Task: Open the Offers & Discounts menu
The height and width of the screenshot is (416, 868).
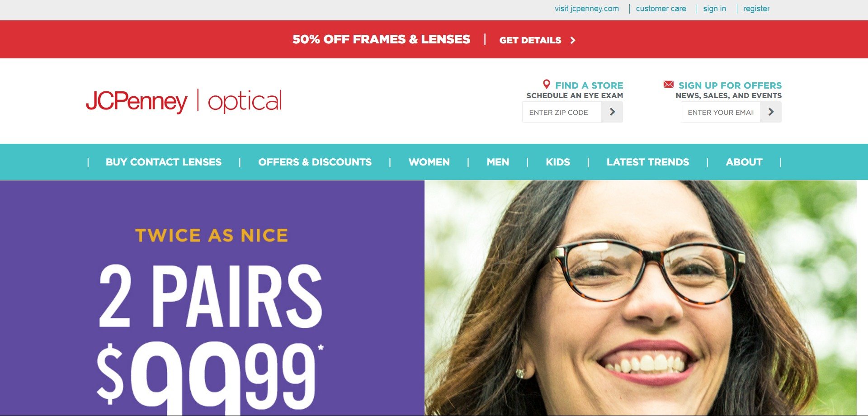Action: [315, 162]
